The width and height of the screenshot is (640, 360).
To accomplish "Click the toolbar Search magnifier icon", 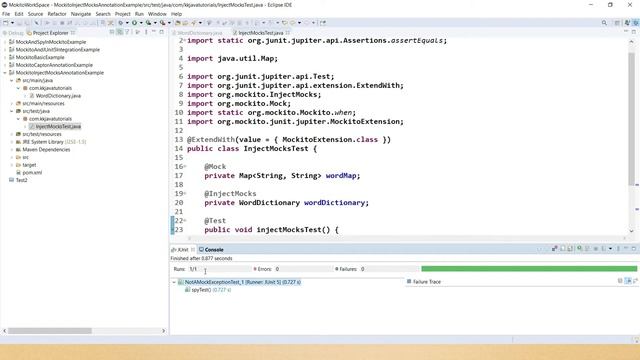I will 604,23.
